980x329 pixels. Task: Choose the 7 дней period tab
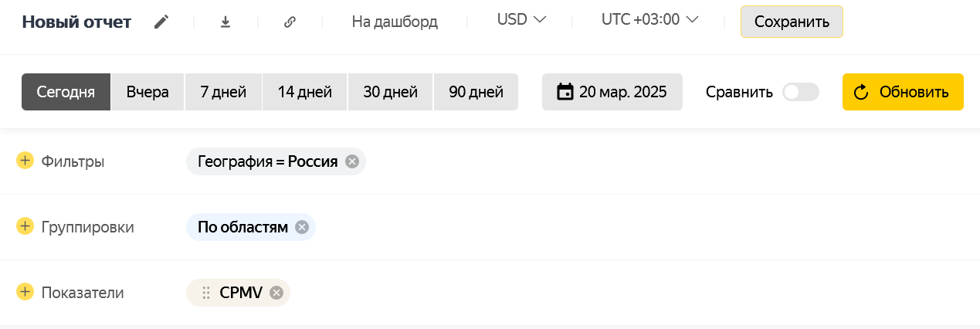pos(223,93)
